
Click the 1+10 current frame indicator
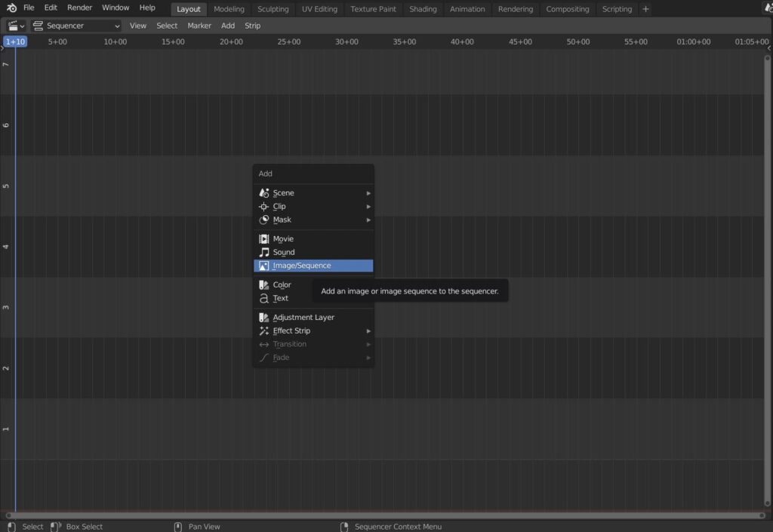point(15,42)
